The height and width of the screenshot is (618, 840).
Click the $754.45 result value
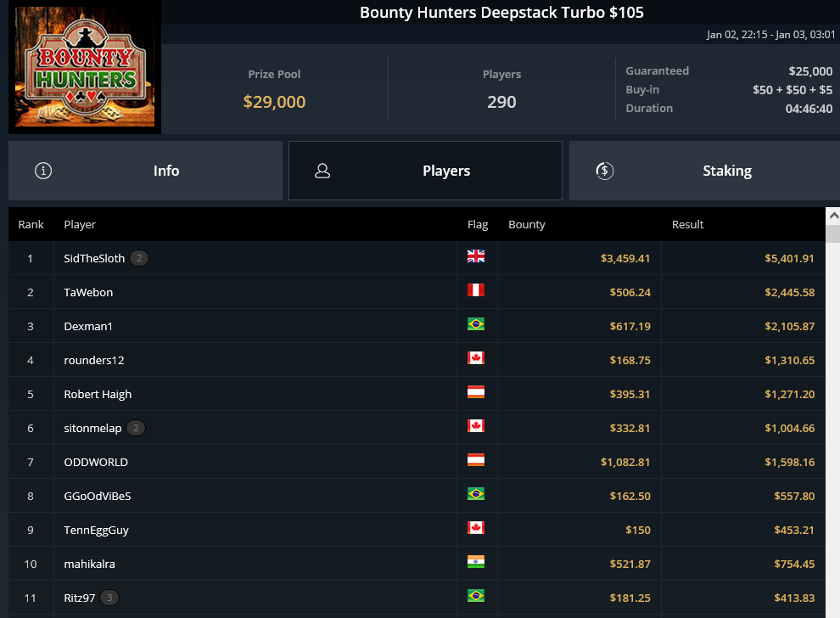[x=794, y=564]
